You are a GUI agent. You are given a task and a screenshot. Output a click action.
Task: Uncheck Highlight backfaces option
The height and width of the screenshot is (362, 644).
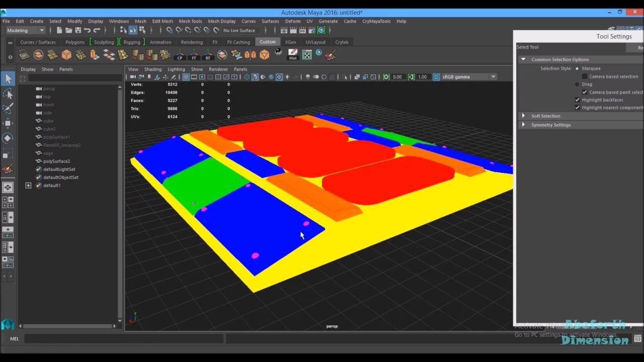coord(577,100)
